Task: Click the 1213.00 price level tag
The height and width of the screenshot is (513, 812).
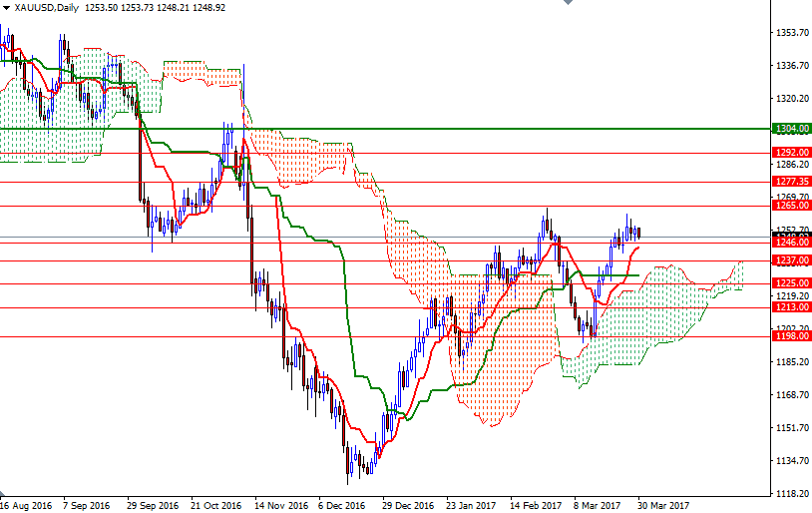Action: (x=791, y=307)
